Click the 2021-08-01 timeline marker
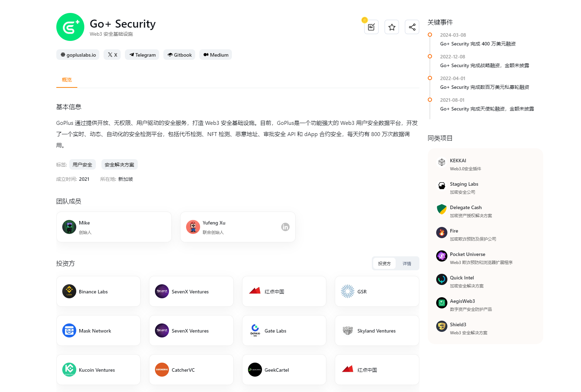The height and width of the screenshot is (392, 581). (x=430, y=100)
